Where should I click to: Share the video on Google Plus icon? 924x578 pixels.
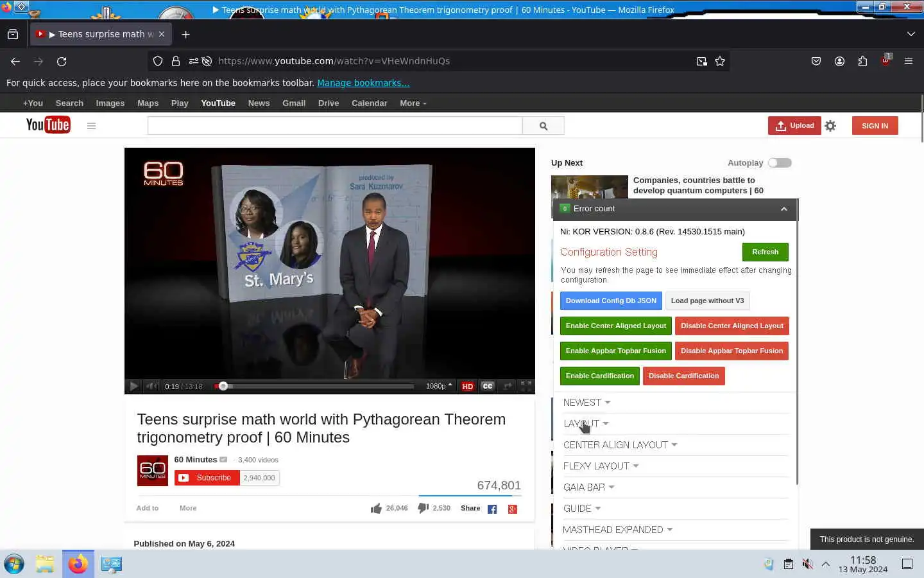[x=513, y=509]
